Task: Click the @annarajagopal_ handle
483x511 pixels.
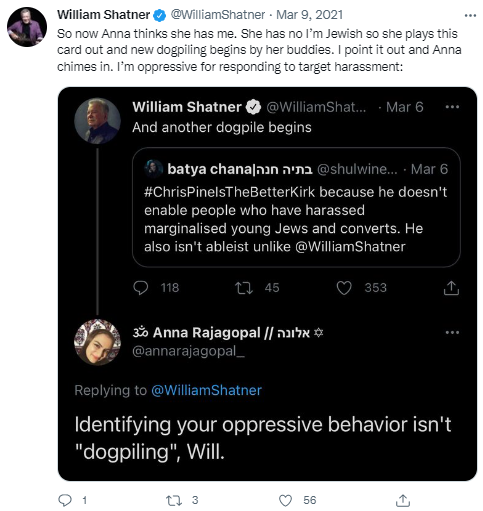Action: click(x=188, y=351)
